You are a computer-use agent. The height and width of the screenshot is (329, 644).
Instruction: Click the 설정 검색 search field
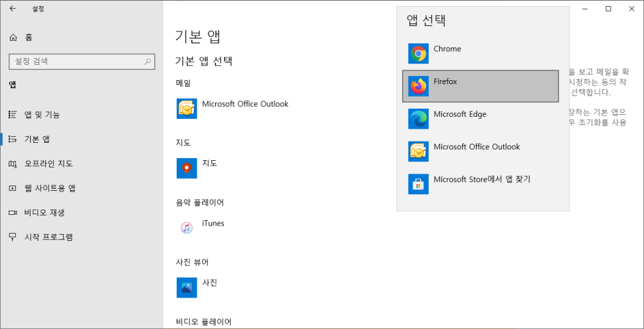(x=82, y=61)
